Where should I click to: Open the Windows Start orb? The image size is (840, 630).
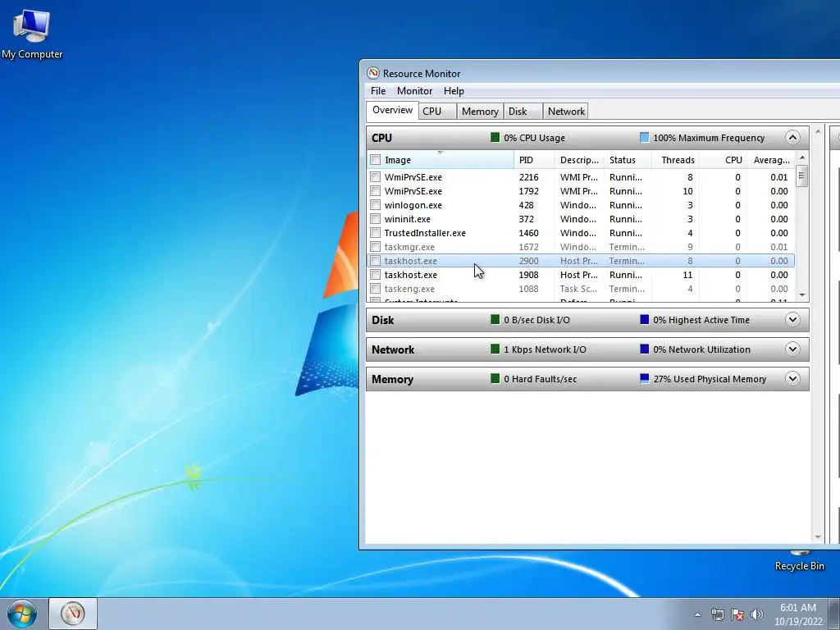[22, 614]
